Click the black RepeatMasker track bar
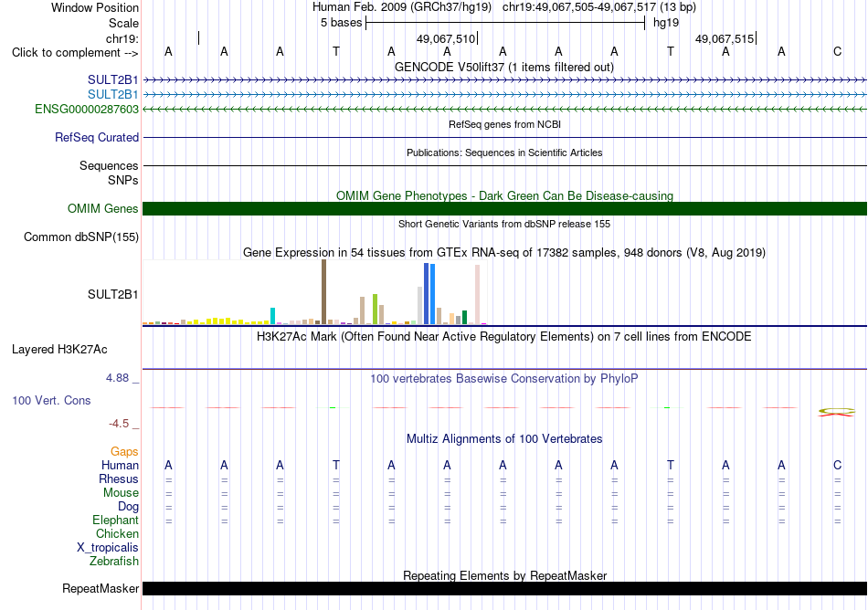Viewport: 868px width, 610px height. [x=504, y=588]
